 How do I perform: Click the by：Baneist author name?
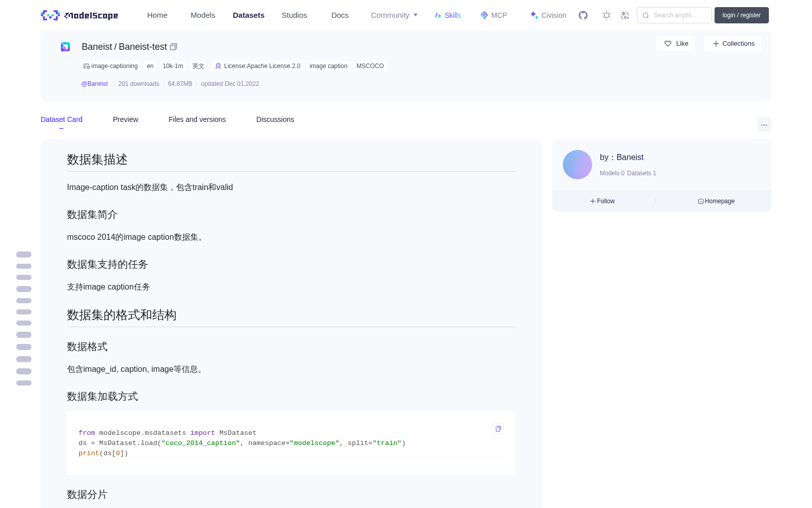tap(622, 157)
